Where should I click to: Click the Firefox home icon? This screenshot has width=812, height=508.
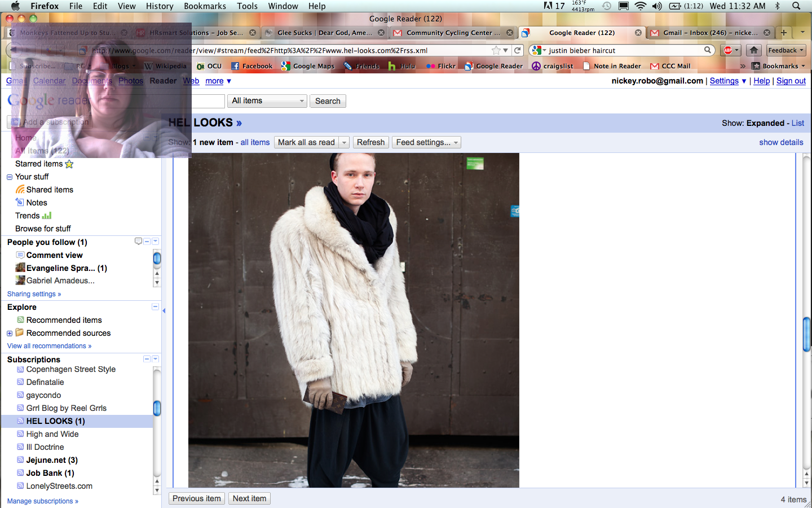coord(754,50)
